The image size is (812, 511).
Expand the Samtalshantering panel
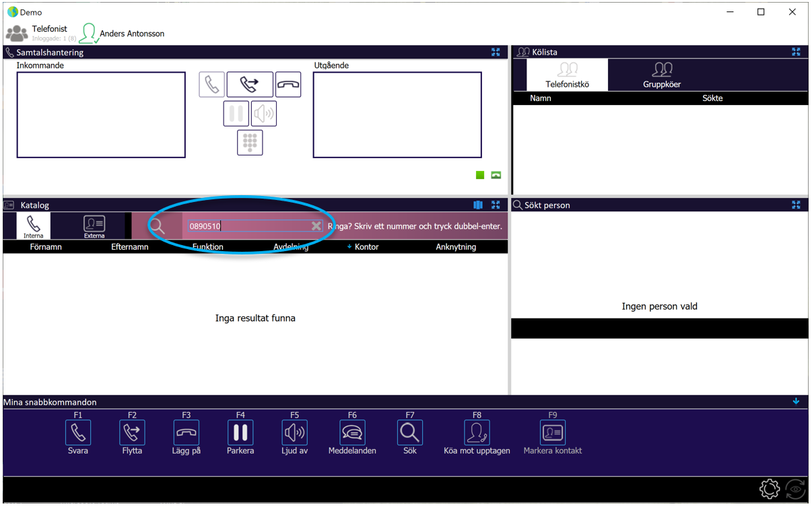point(496,52)
